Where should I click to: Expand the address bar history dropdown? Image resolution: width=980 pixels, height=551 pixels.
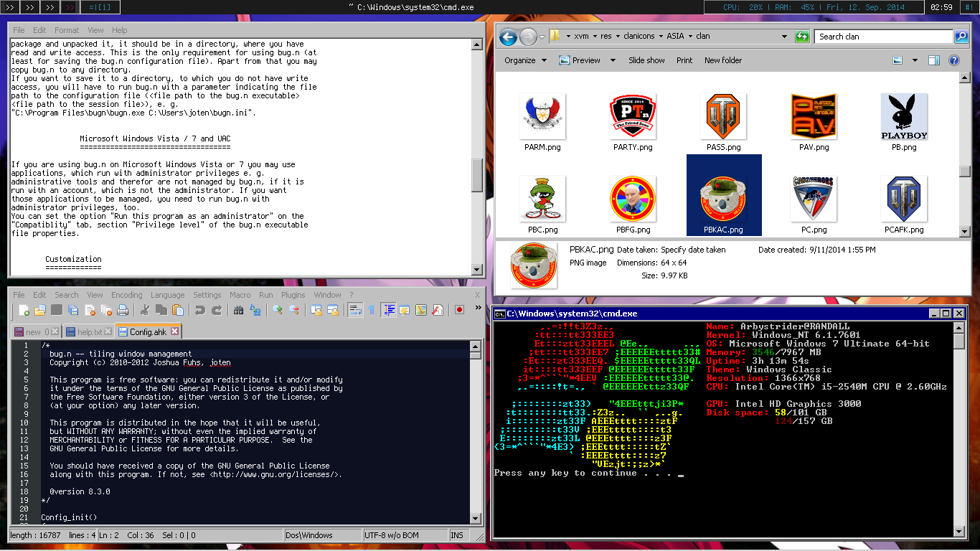[786, 37]
